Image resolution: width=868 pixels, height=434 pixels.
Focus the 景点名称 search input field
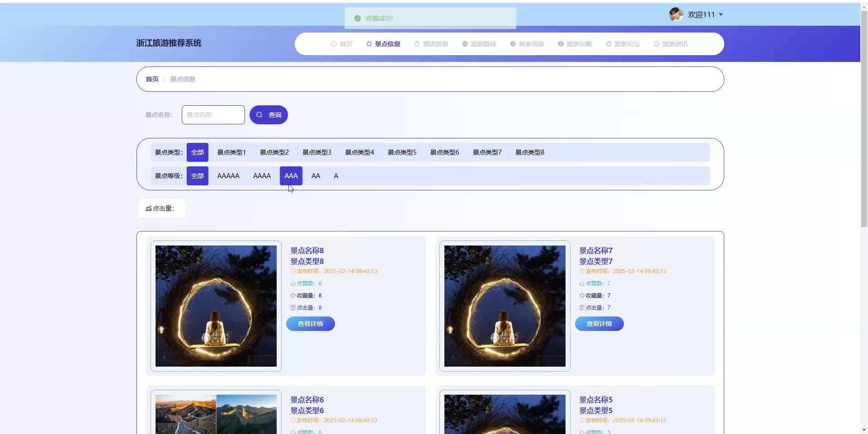click(x=213, y=115)
